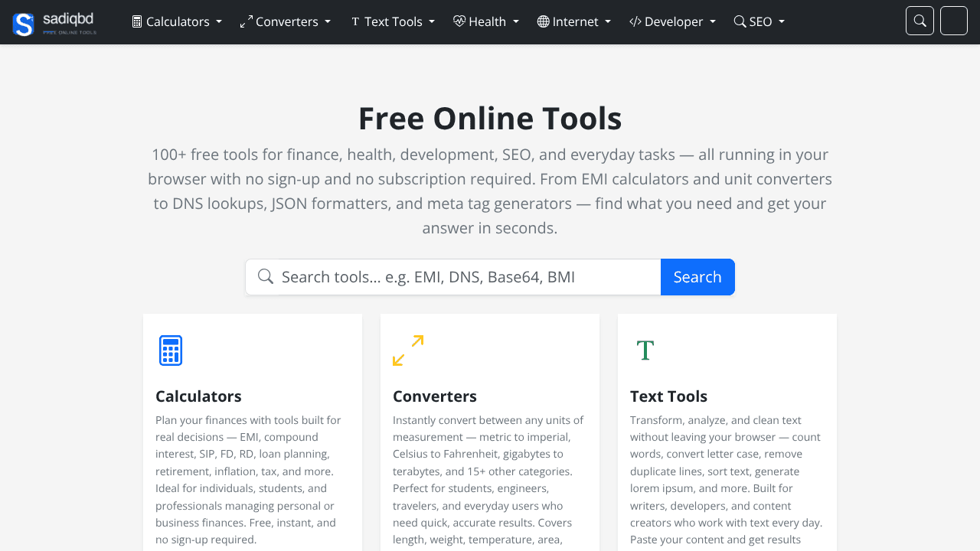The height and width of the screenshot is (551, 980).
Task: Click the magnifier icon inside search field
Action: (266, 276)
